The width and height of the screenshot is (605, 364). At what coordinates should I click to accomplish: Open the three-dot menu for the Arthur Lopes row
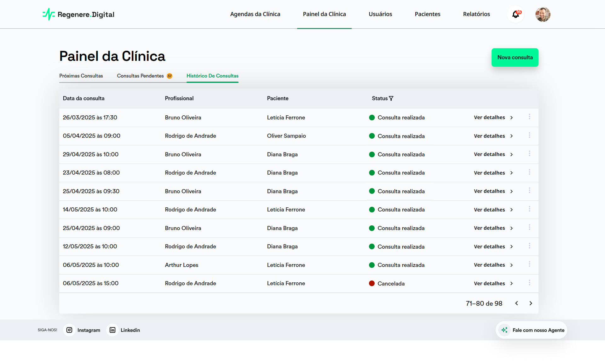pyautogui.click(x=529, y=264)
